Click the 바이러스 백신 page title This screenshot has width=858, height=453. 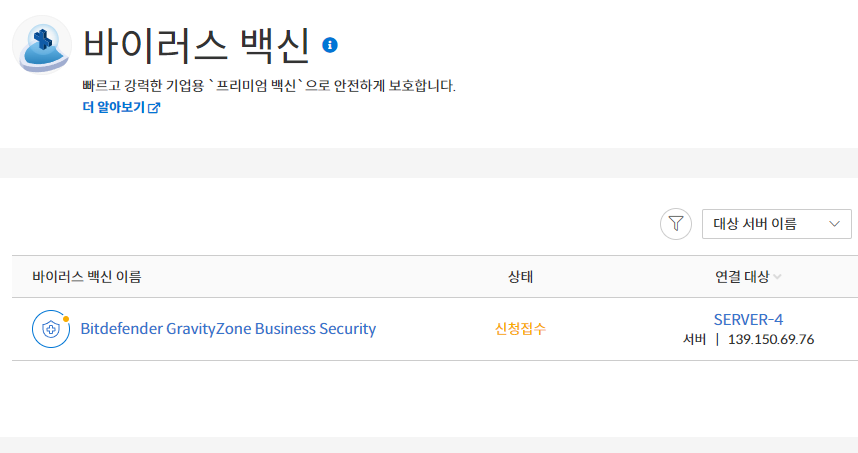[x=196, y=45]
